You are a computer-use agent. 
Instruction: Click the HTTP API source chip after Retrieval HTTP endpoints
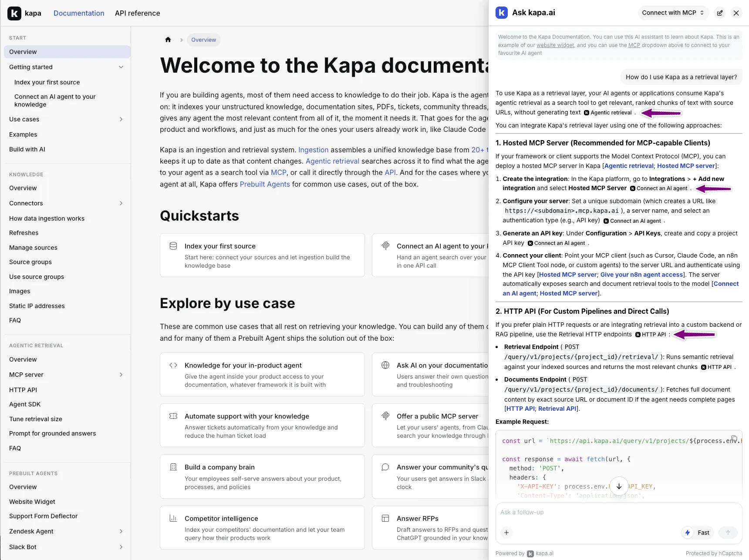[651, 335]
